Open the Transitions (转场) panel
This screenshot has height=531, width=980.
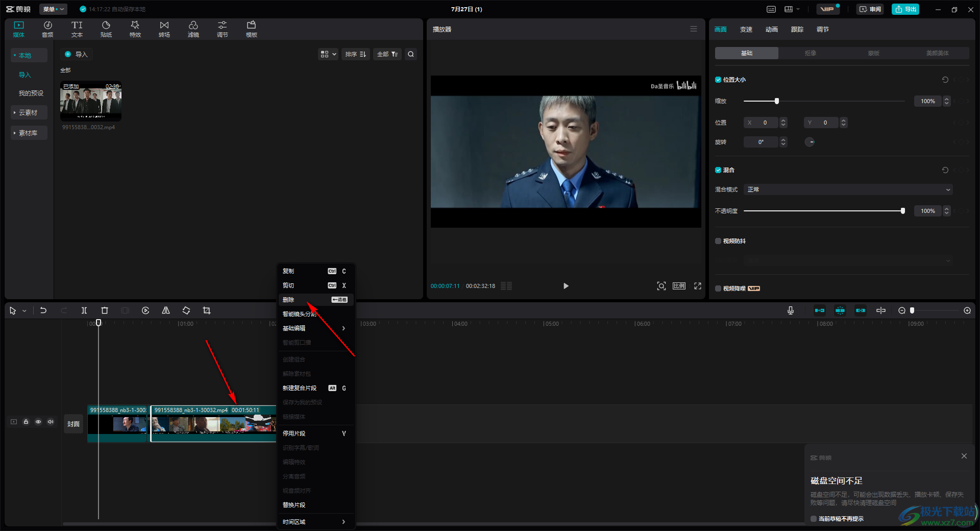(164, 29)
